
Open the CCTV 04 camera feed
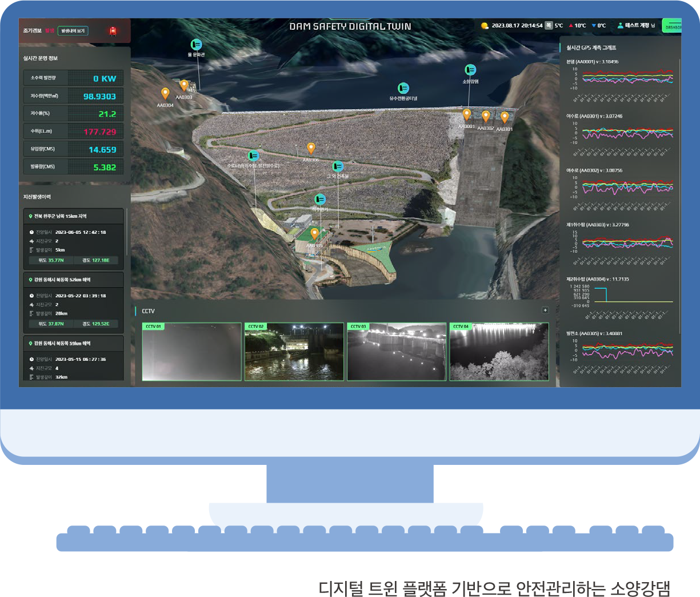[499, 352]
